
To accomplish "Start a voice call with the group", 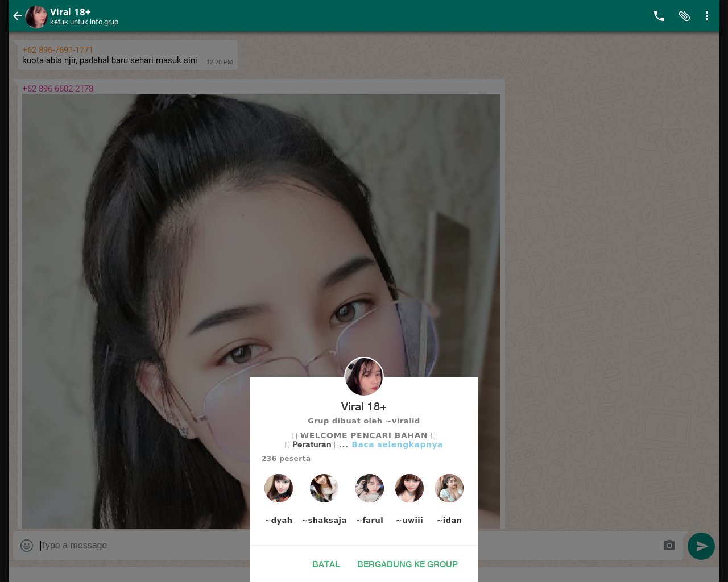I will 659,16.
